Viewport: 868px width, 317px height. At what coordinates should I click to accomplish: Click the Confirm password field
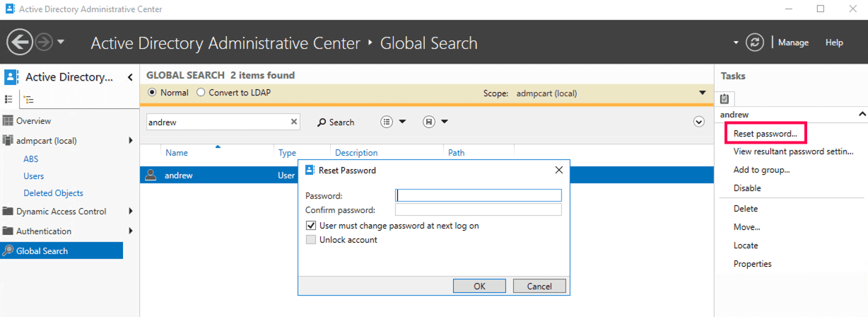pos(479,210)
